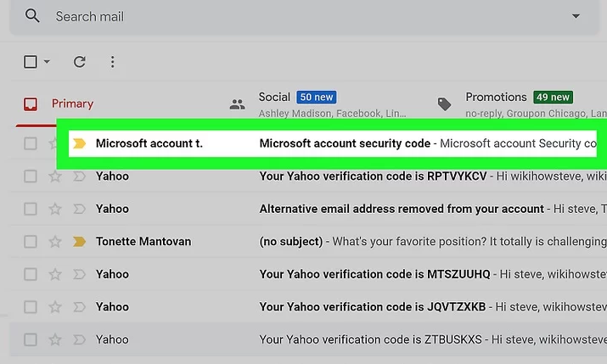Mark Yahoo ZTBUSKXS email as important
This screenshot has width=607, height=364.
pos(79,339)
